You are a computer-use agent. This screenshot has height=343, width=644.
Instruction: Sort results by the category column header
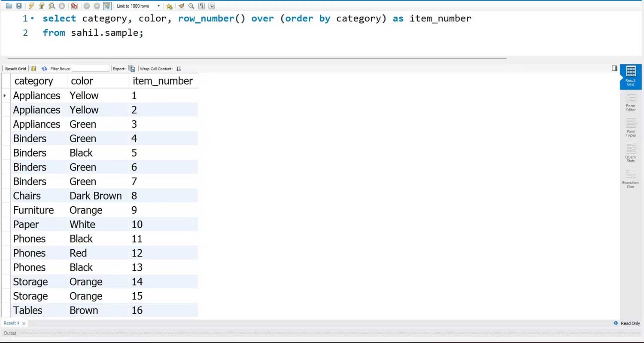(x=33, y=81)
